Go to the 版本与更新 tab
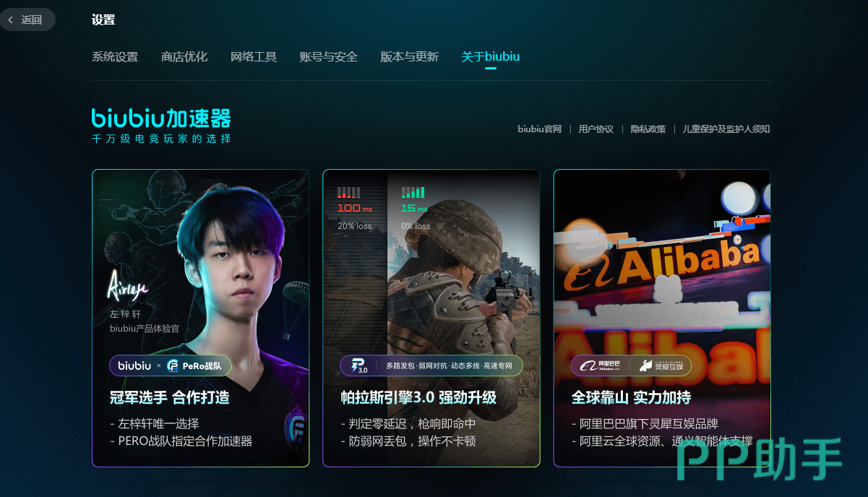868x497 pixels. tap(410, 57)
